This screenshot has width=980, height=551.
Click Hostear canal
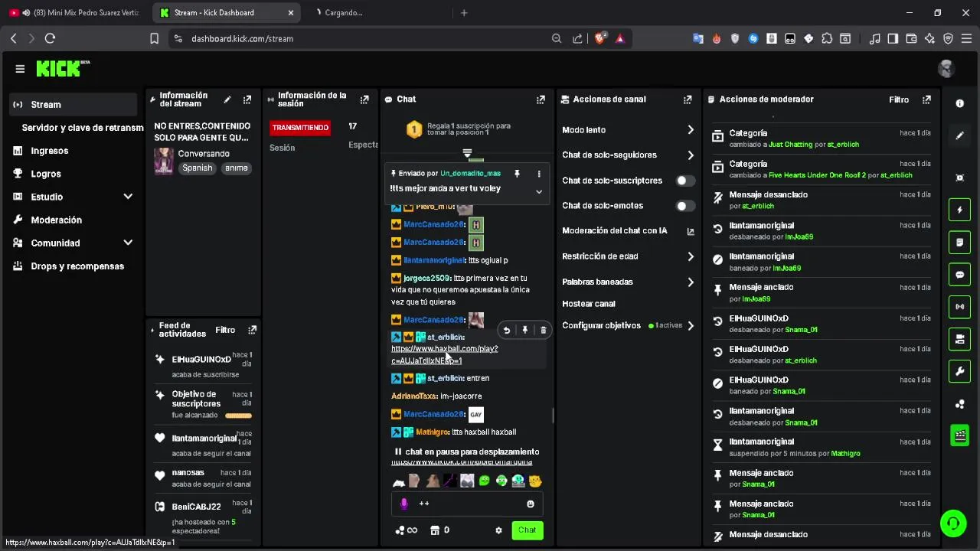pos(589,304)
